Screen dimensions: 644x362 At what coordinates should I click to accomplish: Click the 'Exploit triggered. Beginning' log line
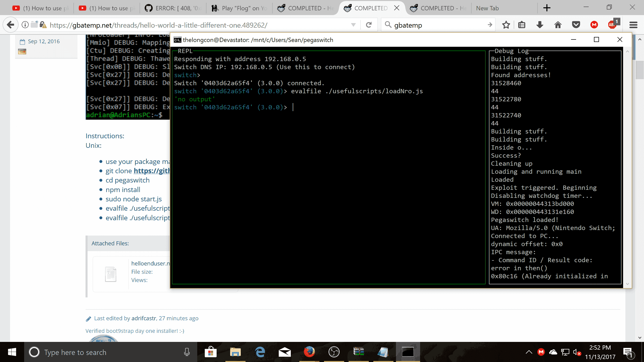[x=544, y=188]
